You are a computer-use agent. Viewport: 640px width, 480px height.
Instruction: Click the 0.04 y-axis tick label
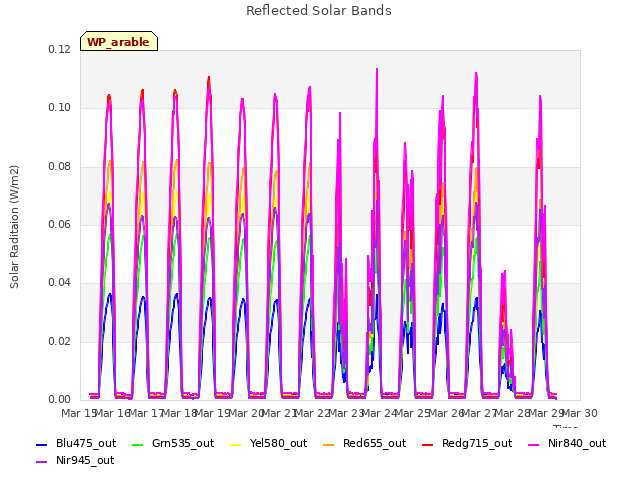point(59,282)
